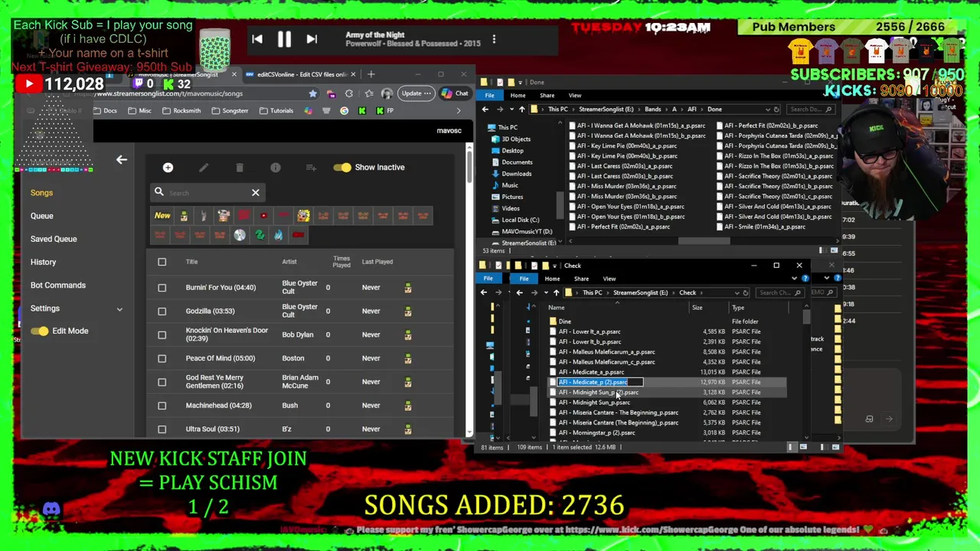This screenshot has width=980, height=551.
Task: Check the Godzilla (03:53) checkbox
Action: [x=162, y=311]
